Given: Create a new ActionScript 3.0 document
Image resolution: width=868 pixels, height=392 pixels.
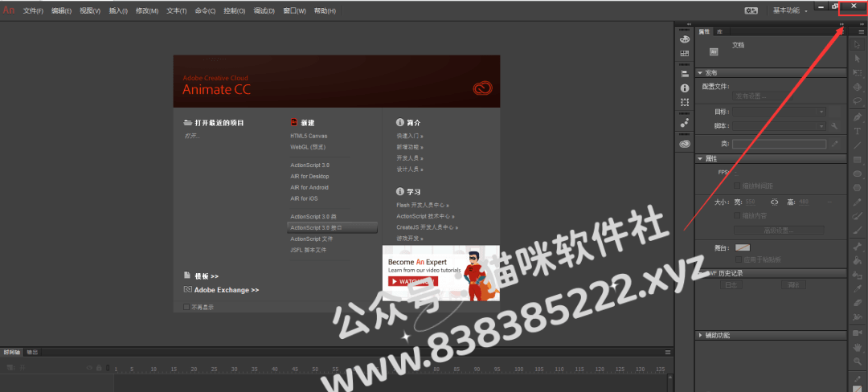Looking at the screenshot, I should 309,165.
